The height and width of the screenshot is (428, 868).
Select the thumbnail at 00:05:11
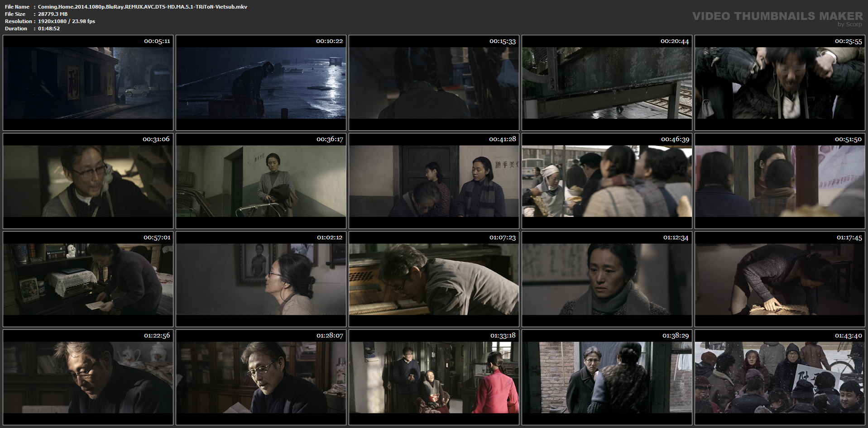click(88, 83)
